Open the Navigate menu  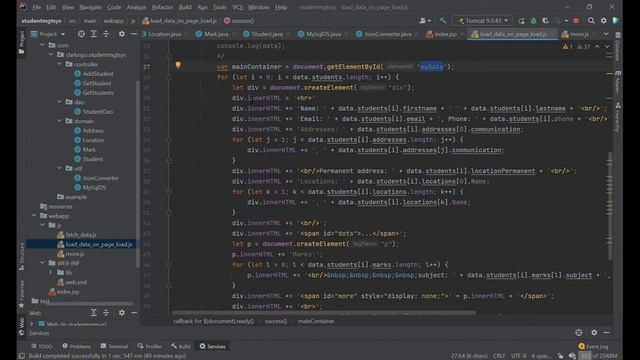90,7
